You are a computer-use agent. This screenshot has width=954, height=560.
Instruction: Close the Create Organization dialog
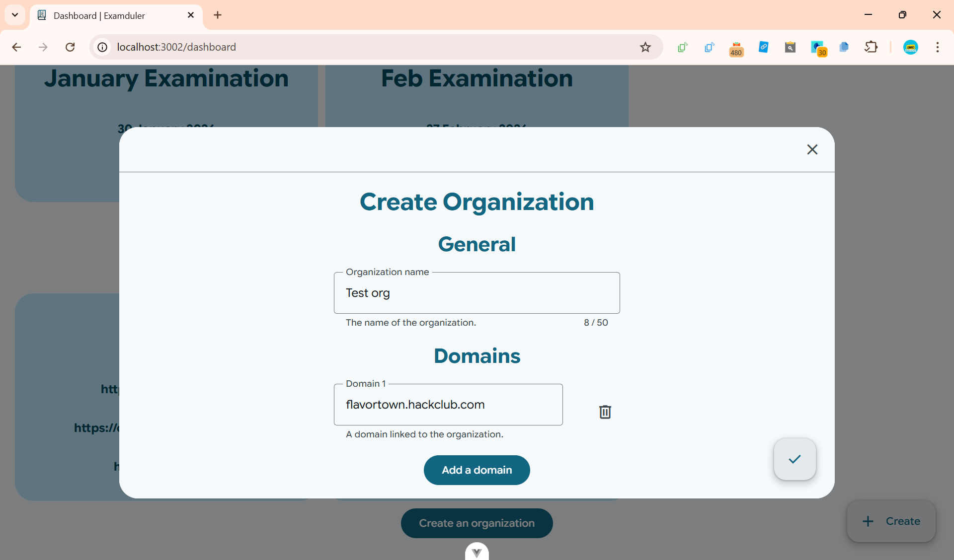click(812, 149)
